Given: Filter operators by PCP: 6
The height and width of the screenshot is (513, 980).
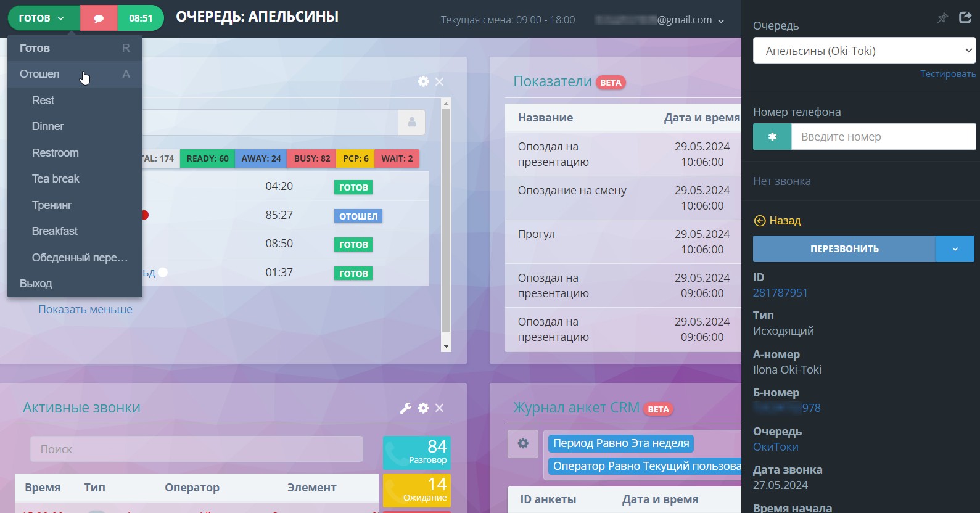Looking at the screenshot, I should coord(356,158).
